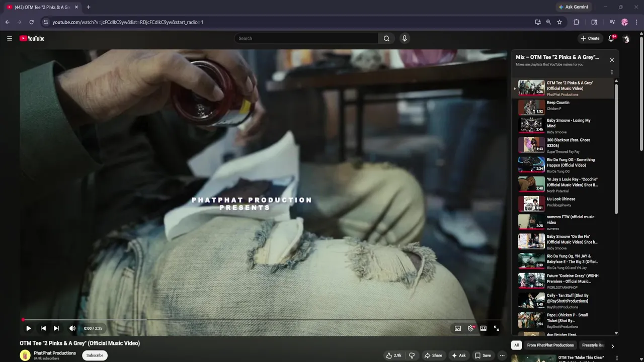Go back in browser
This screenshot has width=644, height=362.
coord(7,22)
